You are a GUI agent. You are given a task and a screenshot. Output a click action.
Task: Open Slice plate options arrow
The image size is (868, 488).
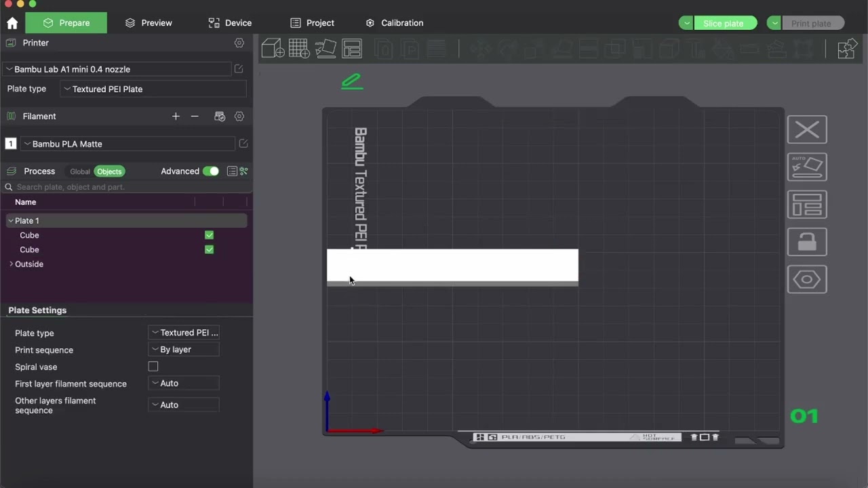[686, 23]
